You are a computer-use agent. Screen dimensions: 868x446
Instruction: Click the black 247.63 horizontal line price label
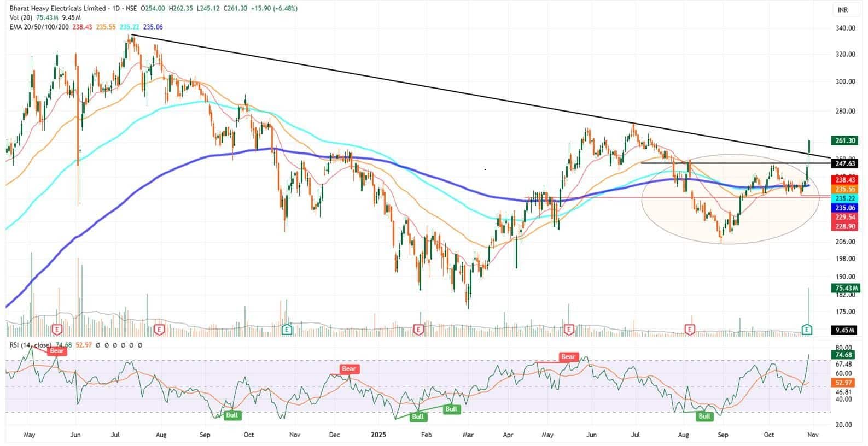coord(845,163)
